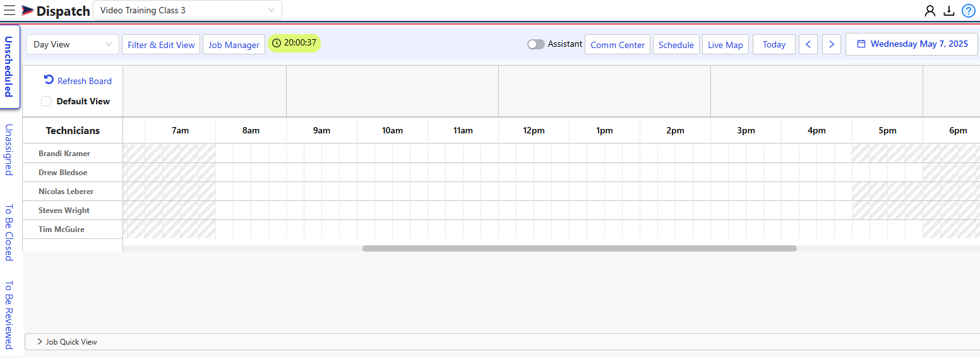Click Filter & Edit View button
The image size is (980, 361).
[x=161, y=44]
